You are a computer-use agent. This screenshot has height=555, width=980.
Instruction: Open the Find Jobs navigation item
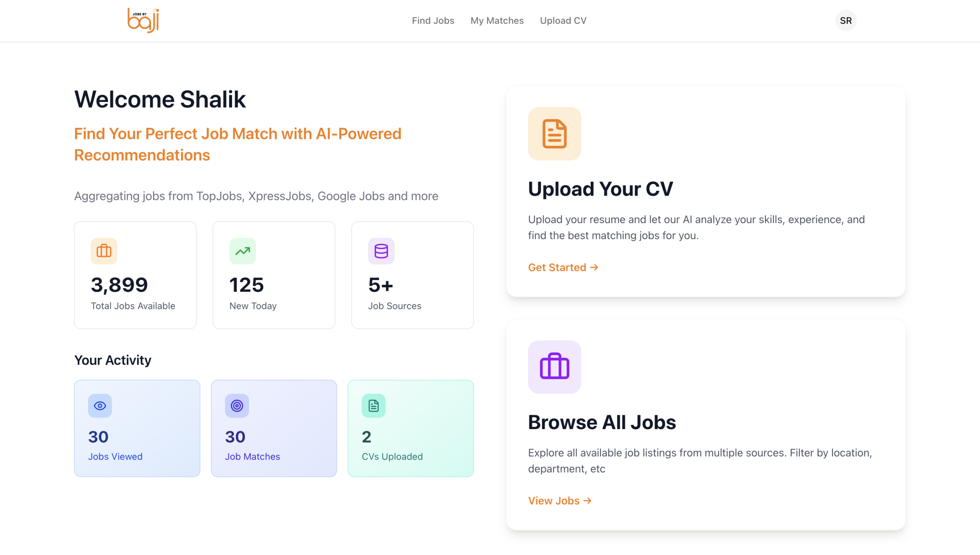(433, 21)
